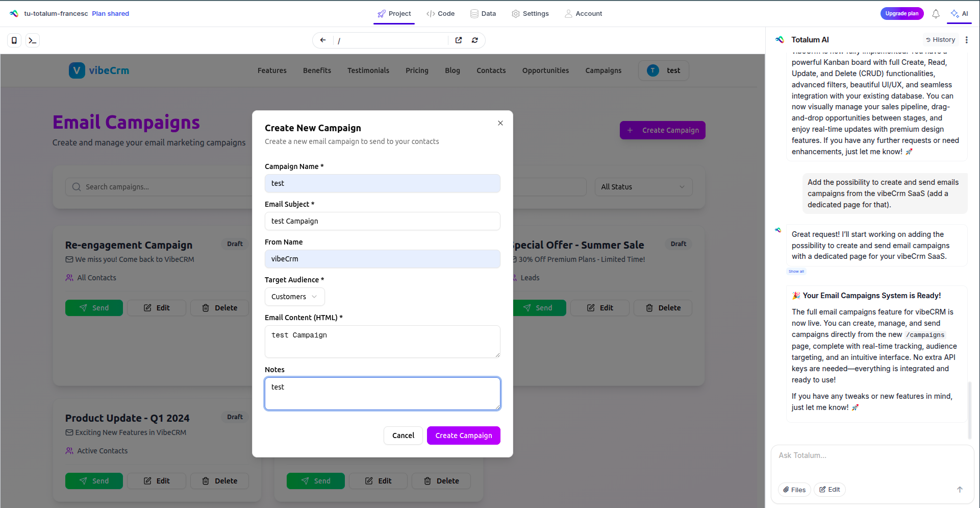Click the mobile device preview icon

(14, 40)
